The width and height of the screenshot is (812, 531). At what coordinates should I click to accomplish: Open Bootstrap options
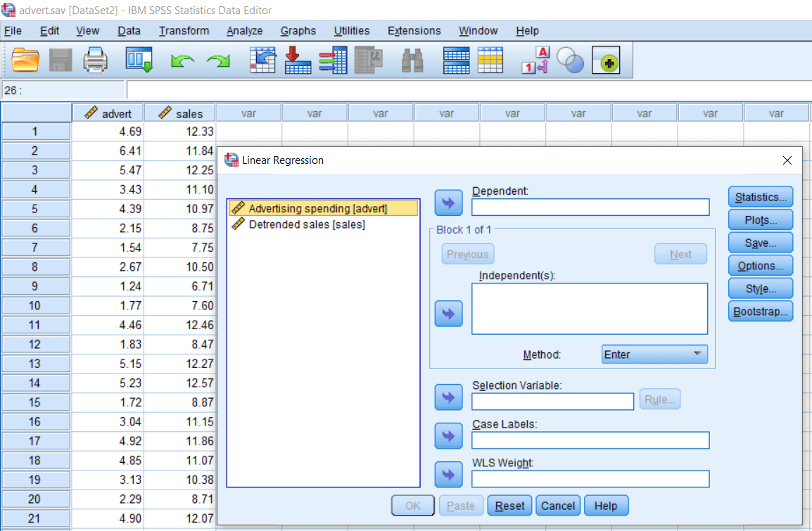760,311
